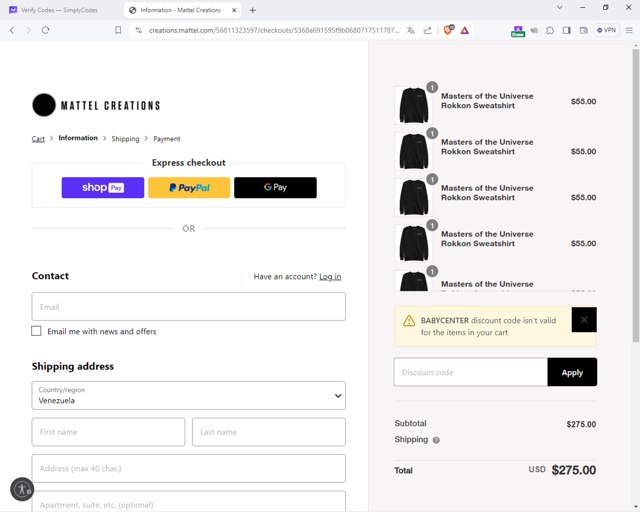
Task: Open the SimplyCodes extension icon
Action: pyautogui.click(x=518, y=31)
